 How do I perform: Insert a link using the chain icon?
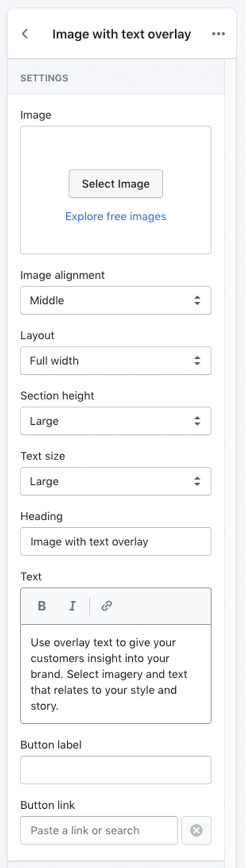(x=107, y=606)
